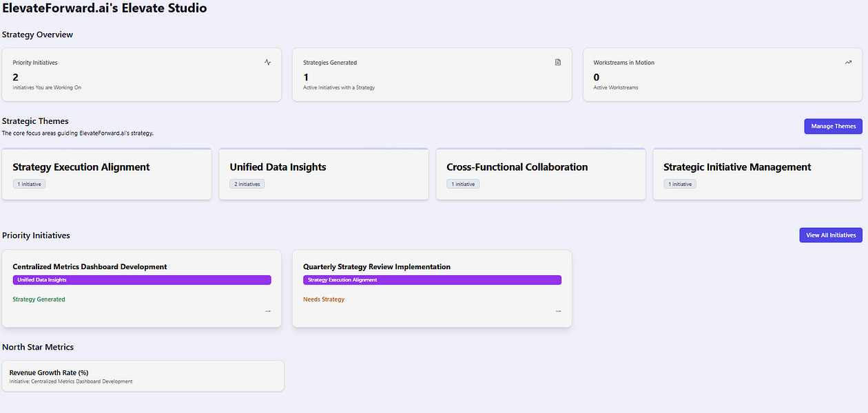Click '1 initiative' badge under Strategy Execution Alignment
868x413 pixels.
pyautogui.click(x=29, y=184)
